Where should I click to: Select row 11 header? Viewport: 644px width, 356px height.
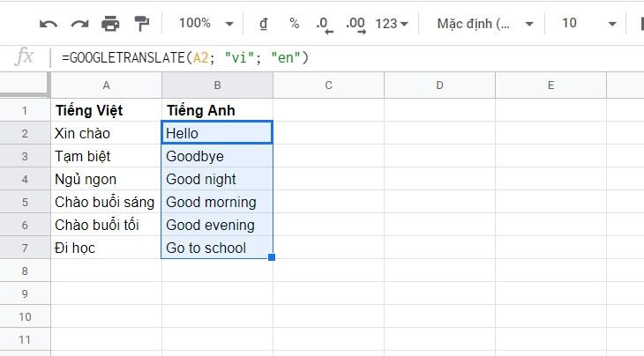tap(25, 339)
